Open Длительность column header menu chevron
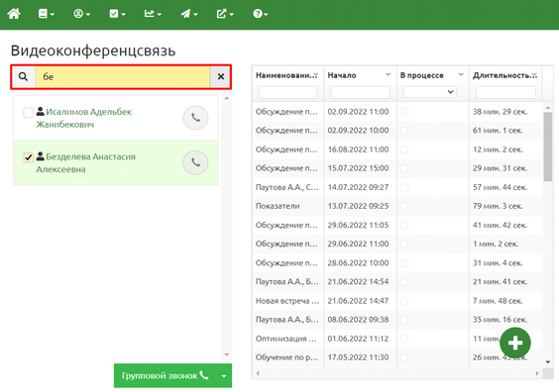559x392 pixels. click(534, 75)
